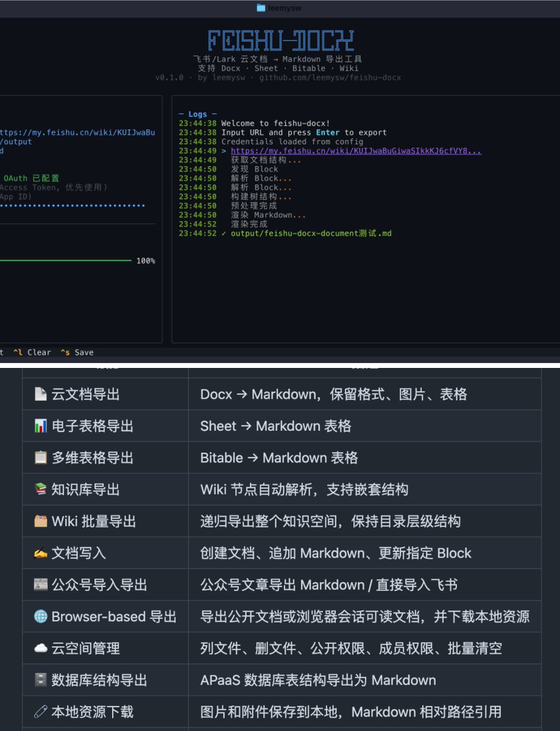Click the file cabinet emoji beside 数据库结构导出
The width and height of the screenshot is (560, 731).
pyautogui.click(x=40, y=680)
